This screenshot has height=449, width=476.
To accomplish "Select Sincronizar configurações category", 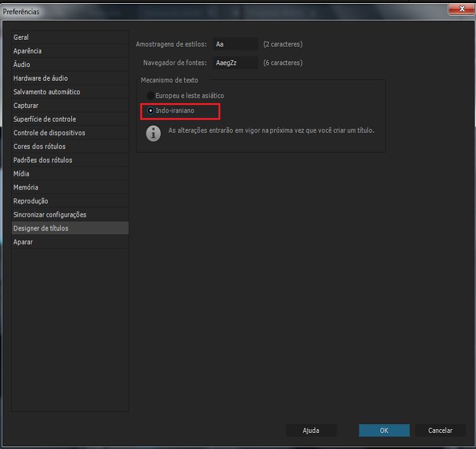I will click(x=70, y=215).
